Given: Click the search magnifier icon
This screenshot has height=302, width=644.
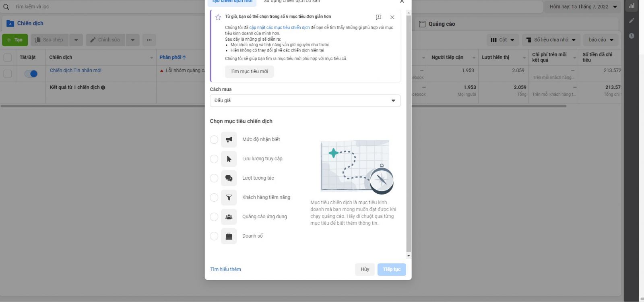Looking at the screenshot, I should 6,7.
